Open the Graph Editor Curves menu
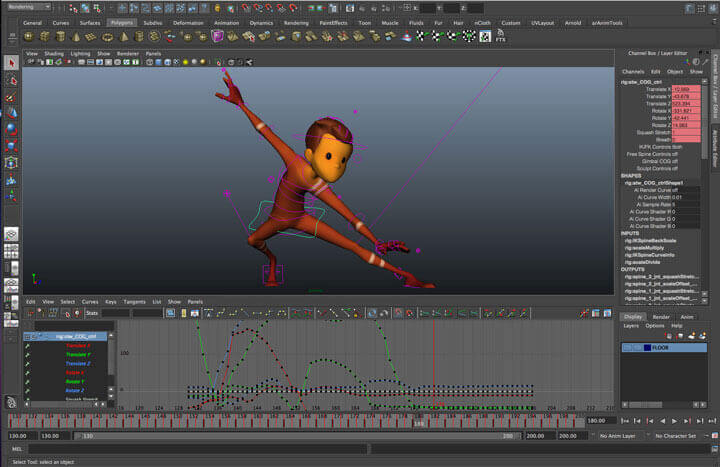Screen dimensions: 720x467 tap(90, 302)
